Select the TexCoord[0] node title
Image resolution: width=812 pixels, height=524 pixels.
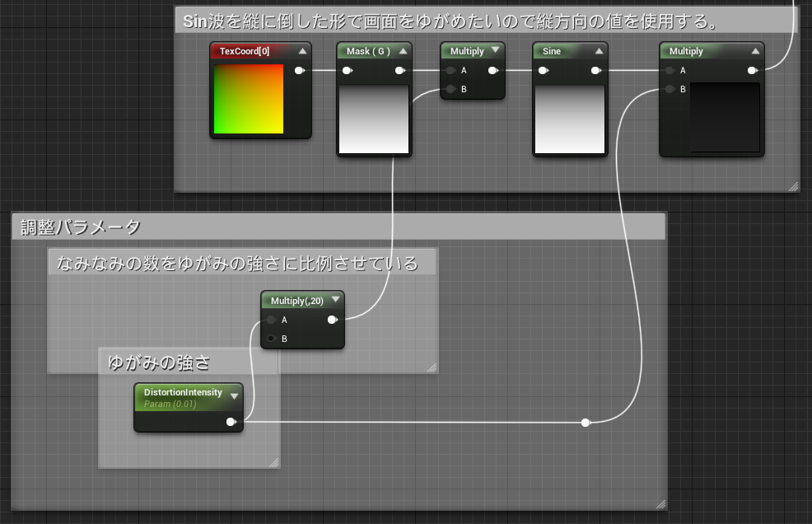click(245, 51)
